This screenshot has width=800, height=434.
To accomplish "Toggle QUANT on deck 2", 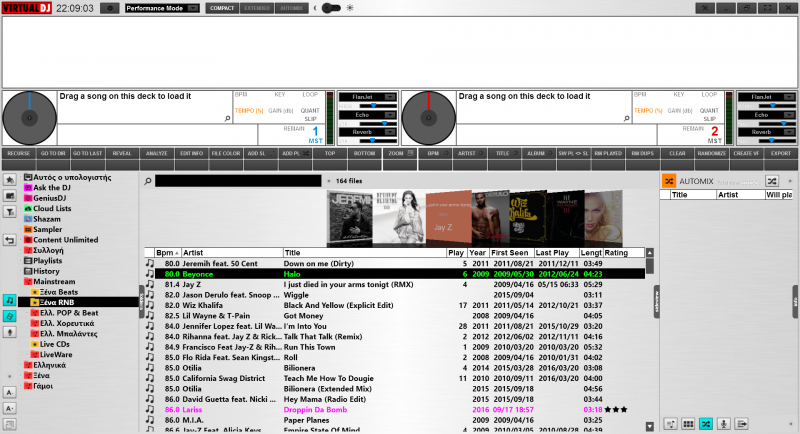I will click(x=708, y=110).
